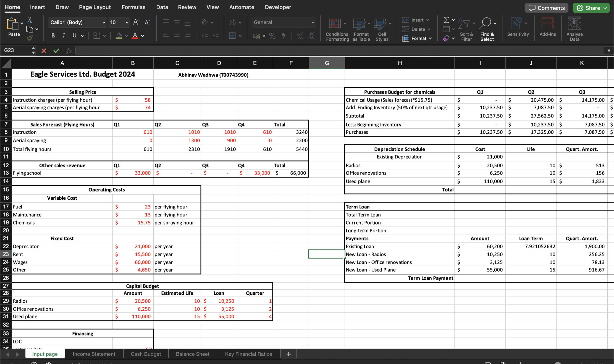Expand the formula bar with the arrow

609,51
